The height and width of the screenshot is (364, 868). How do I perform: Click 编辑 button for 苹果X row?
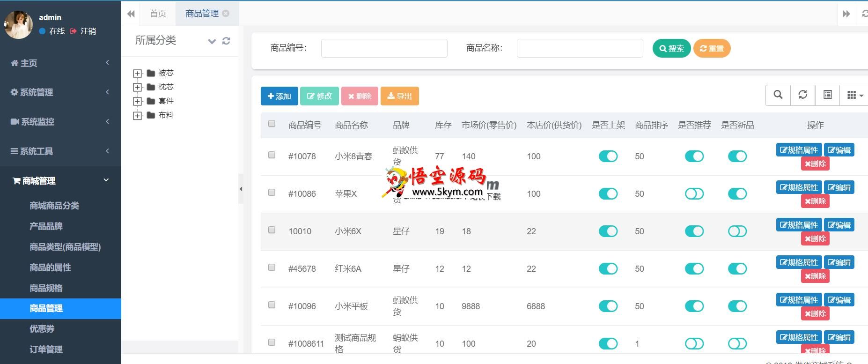[839, 187]
